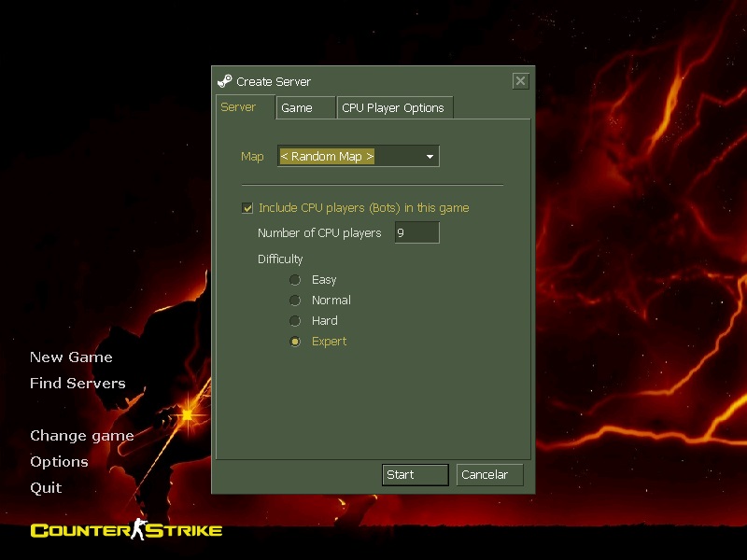Click the Difficulty label
Screen dimensions: 747x560
[280, 259]
